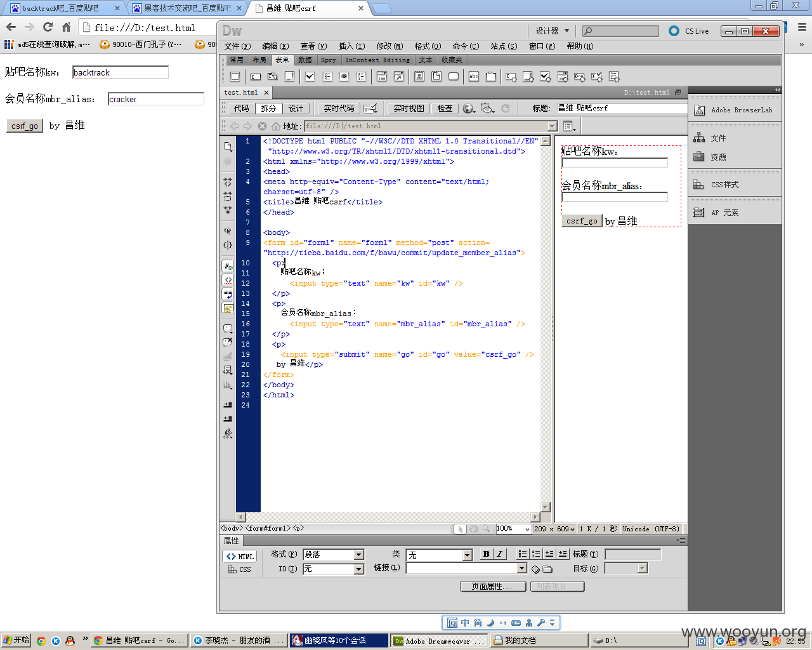The width and height of the screenshot is (812, 650).
Task: Switch to the 布局 insert tab
Action: [259, 60]
